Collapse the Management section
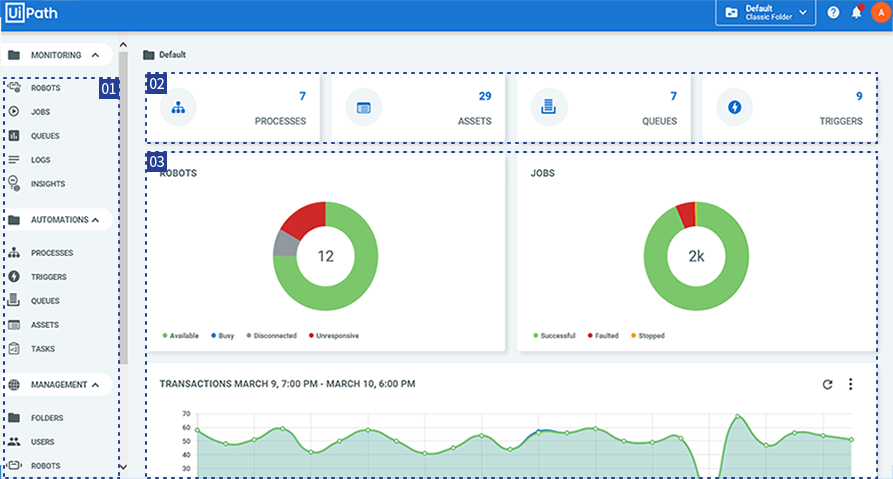 [95, 385]
